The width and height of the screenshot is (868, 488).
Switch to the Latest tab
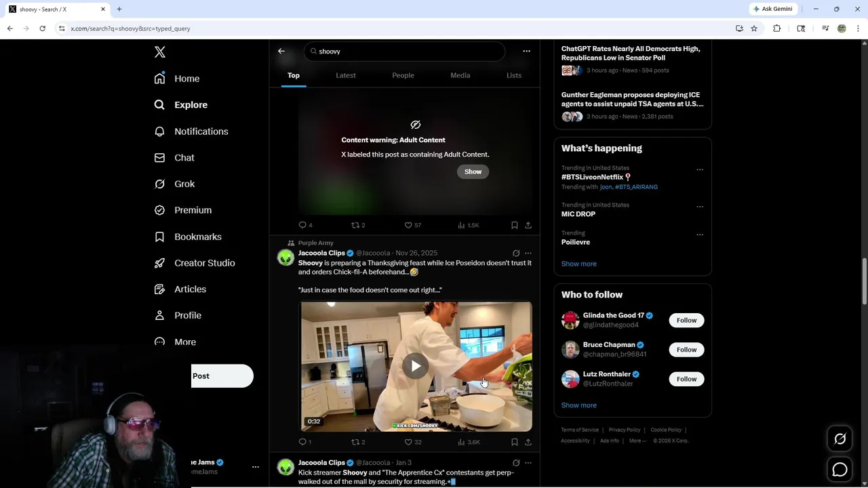click(x=346, y=75)
